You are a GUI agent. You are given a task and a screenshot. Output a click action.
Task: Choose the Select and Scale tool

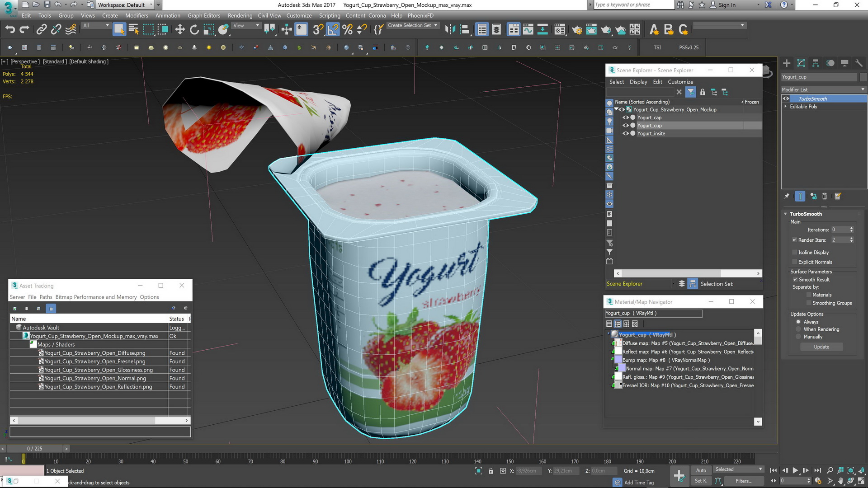[x=209, y=30]
